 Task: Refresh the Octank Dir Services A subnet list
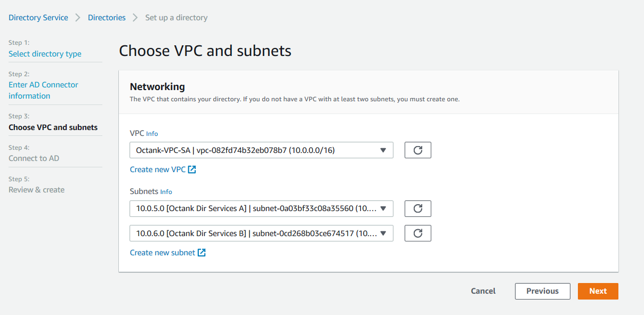tap(418, 209)
